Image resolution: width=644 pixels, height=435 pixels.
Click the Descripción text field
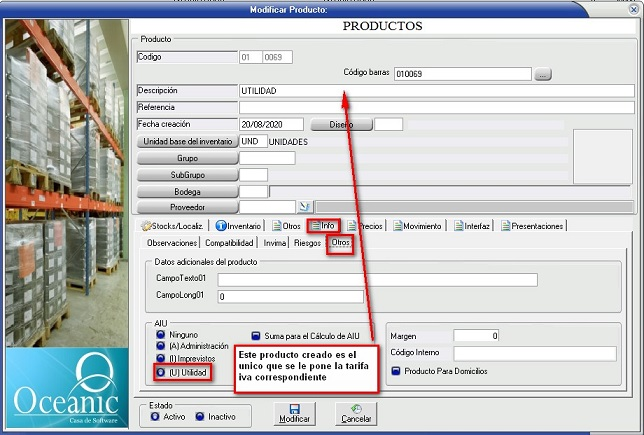click(436, 91)
